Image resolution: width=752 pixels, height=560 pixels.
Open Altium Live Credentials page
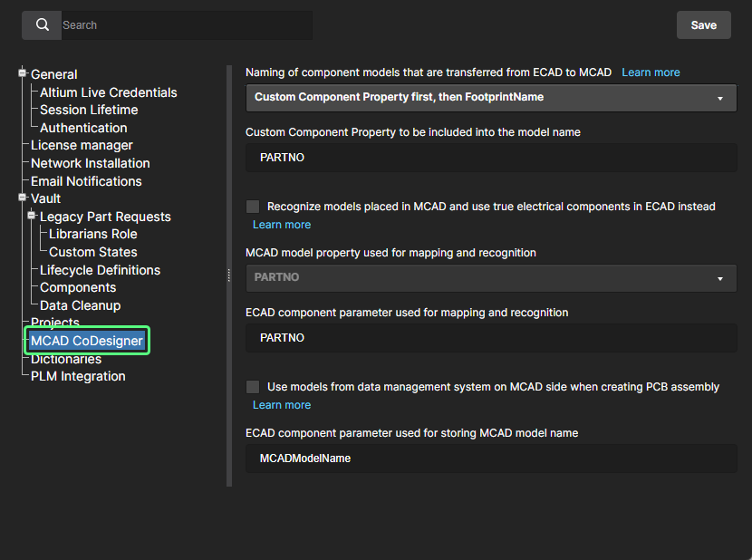[x=108, y=92]
